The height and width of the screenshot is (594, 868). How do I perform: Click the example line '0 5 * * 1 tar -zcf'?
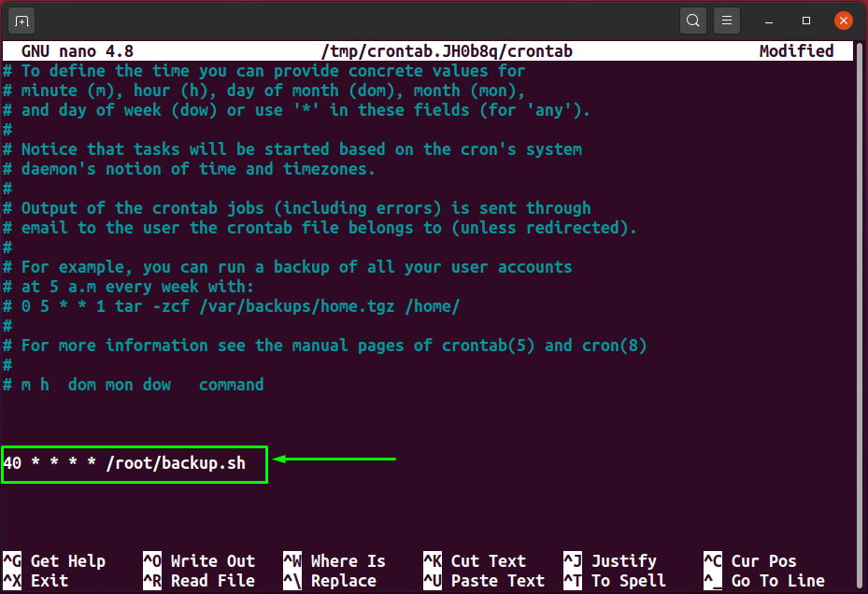(x=232, y=306)
